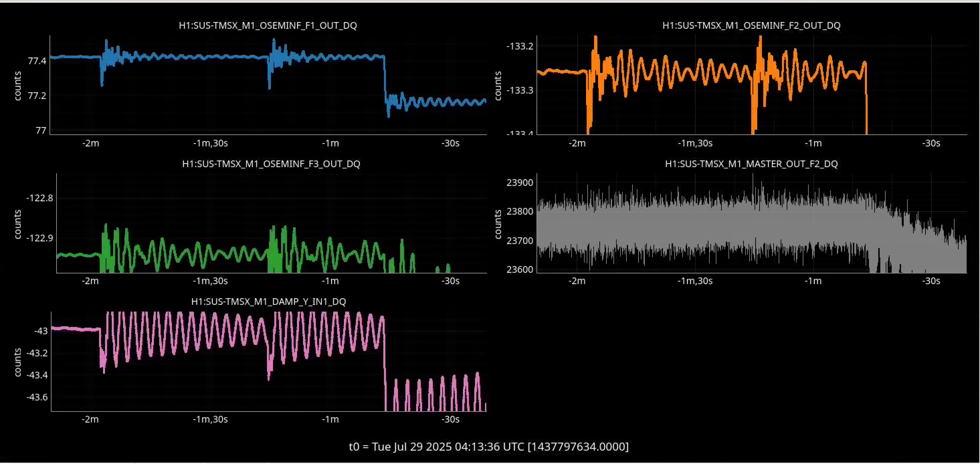Click the -122.8 y-axis tick in F3 plot
The image size is (980, 464).
[x=39, y=198]
